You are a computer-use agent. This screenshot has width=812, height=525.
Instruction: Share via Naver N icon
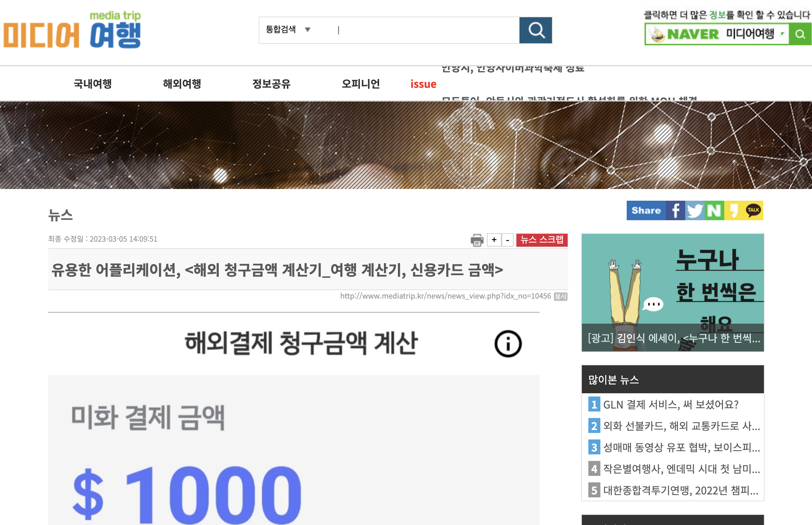click(714, 210)
